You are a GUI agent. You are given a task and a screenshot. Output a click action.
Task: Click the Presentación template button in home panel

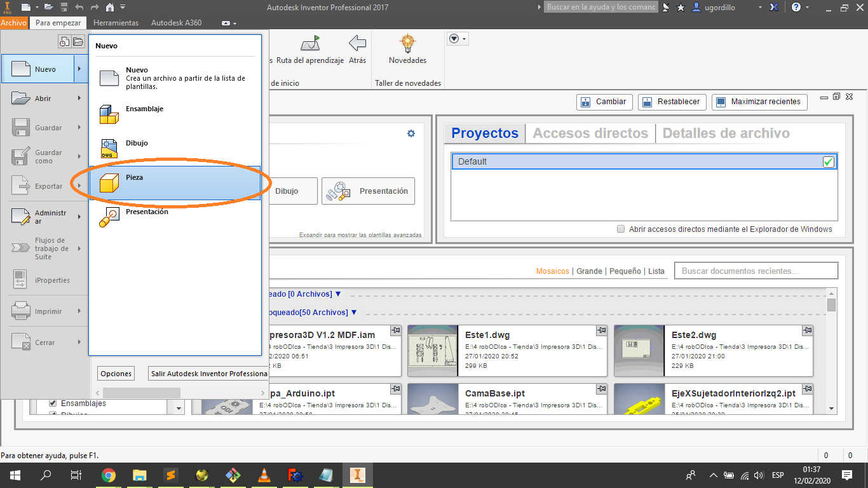[x=368, y=191]
